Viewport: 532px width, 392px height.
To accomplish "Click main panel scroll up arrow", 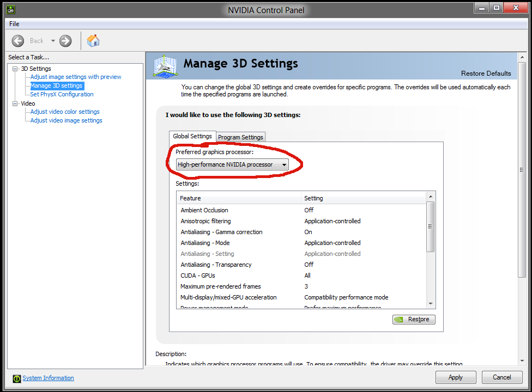I will coord(522,57).
